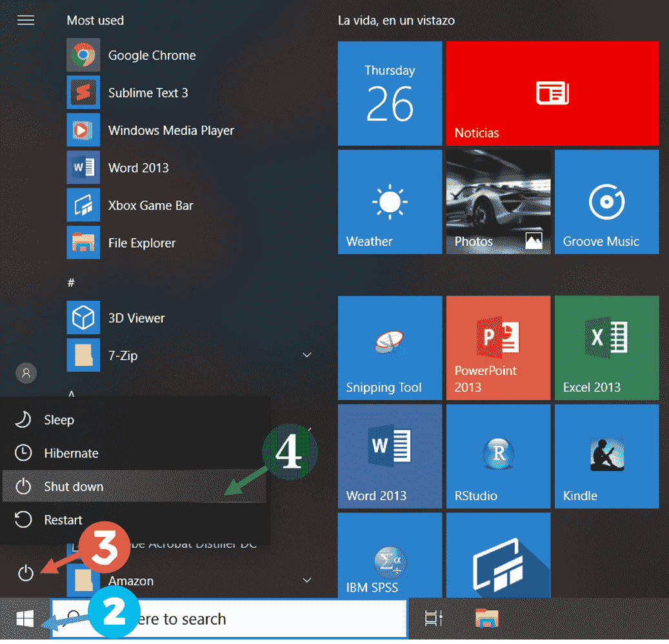Click the # alphabet section header
Image resolution: width=669 pixels, height=644 pixels.
pos(71,282)
